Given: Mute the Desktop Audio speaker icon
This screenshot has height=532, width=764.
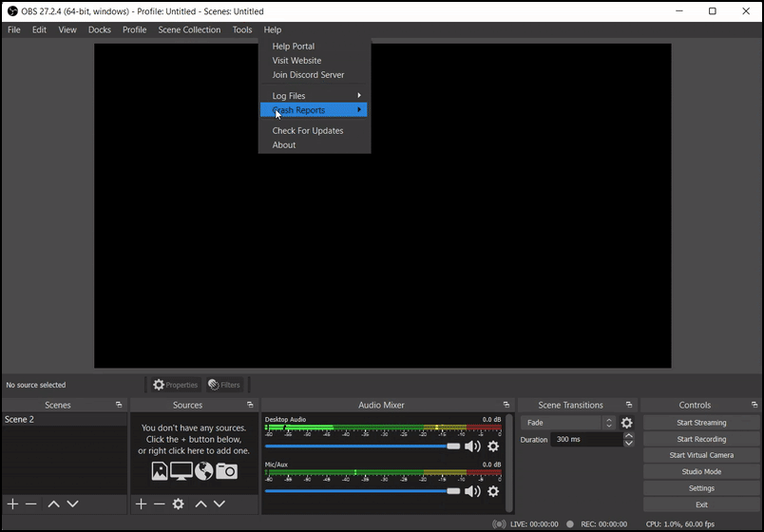Looking at the screenshot, I should click(x=472, y=446).
